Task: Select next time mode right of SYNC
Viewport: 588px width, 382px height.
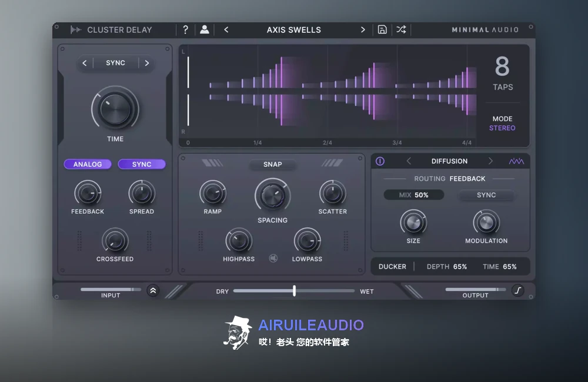Action: (x=146, y=63)
